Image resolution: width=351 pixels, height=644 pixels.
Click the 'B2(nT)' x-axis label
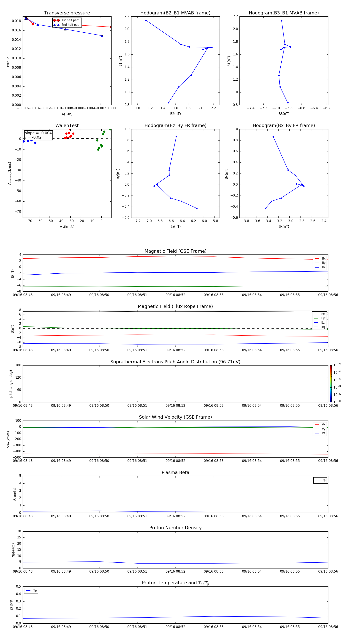(175, 114)
